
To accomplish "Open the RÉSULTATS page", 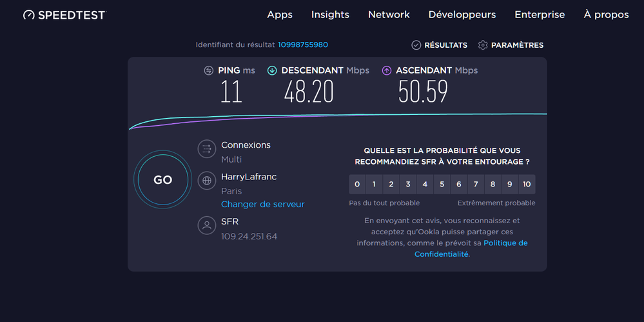I will tap(445, 45).
